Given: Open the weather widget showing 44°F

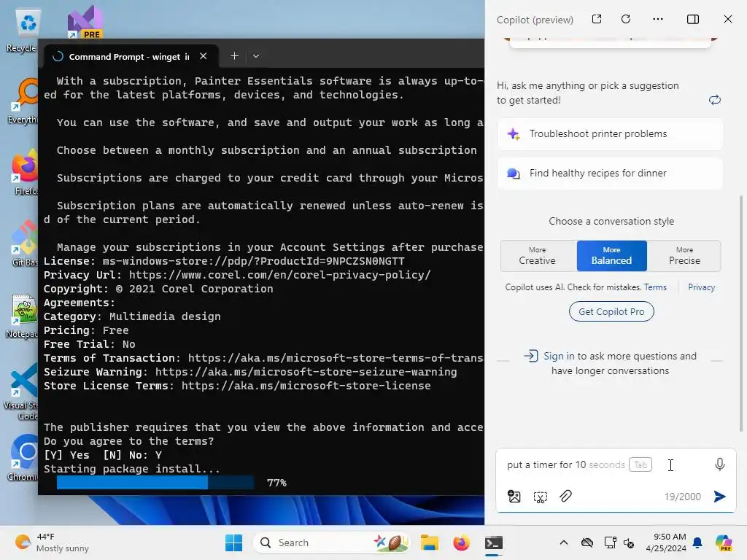Looking at the screenshot, I should coord(52,542).
